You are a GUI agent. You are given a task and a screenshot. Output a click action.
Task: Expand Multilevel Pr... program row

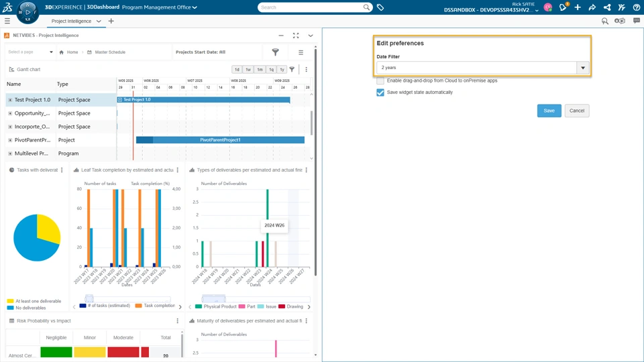click(10, 154)
